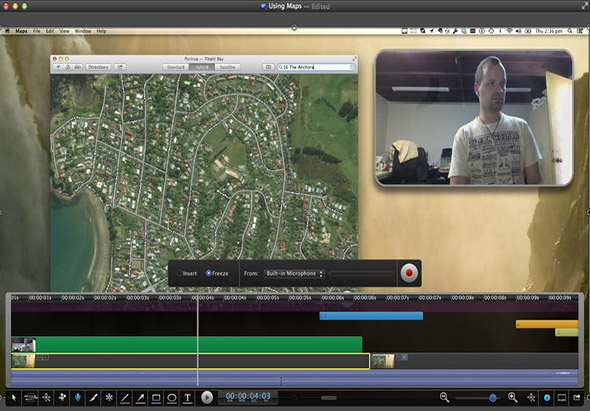This screenshot has height=411, width=590.
Task: Toggle the Maps traffic car button
Action: 78,67
